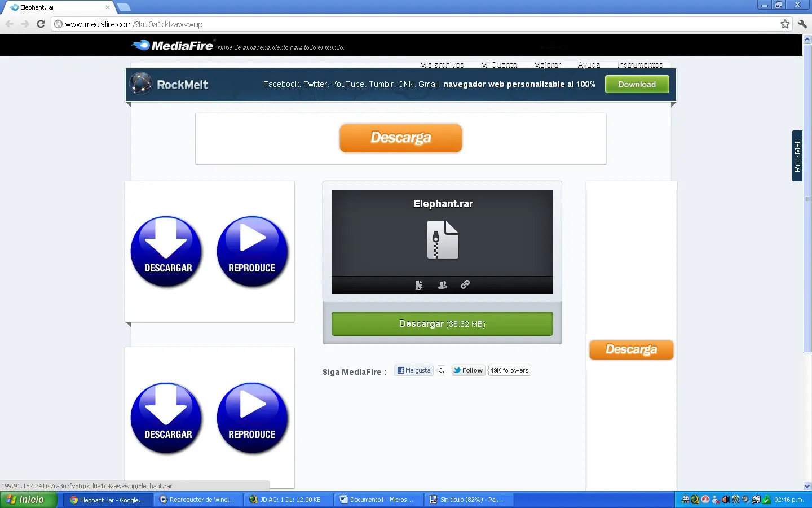Open the Ayuda menu item

[589, 65]
